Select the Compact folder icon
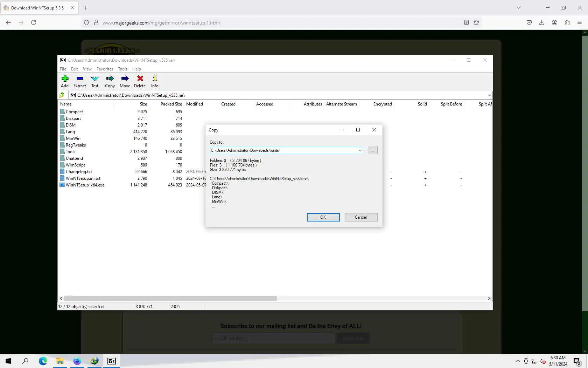 [x=62, y=112]
